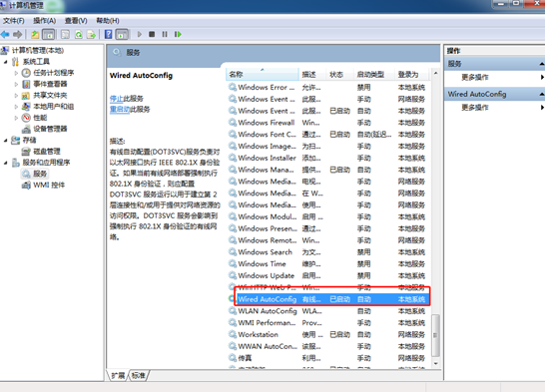Select the Wired AutoConfig service row

(x=328, y=299)
